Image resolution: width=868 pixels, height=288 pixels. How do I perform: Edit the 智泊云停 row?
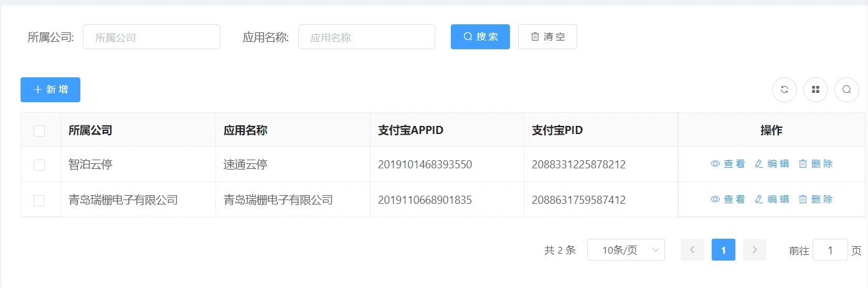772,164
